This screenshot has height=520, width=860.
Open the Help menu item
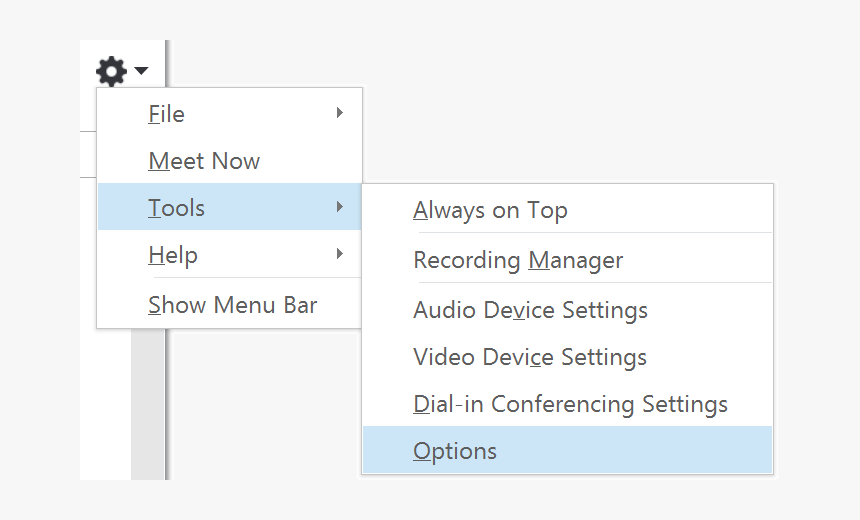[x=173, y=255]
